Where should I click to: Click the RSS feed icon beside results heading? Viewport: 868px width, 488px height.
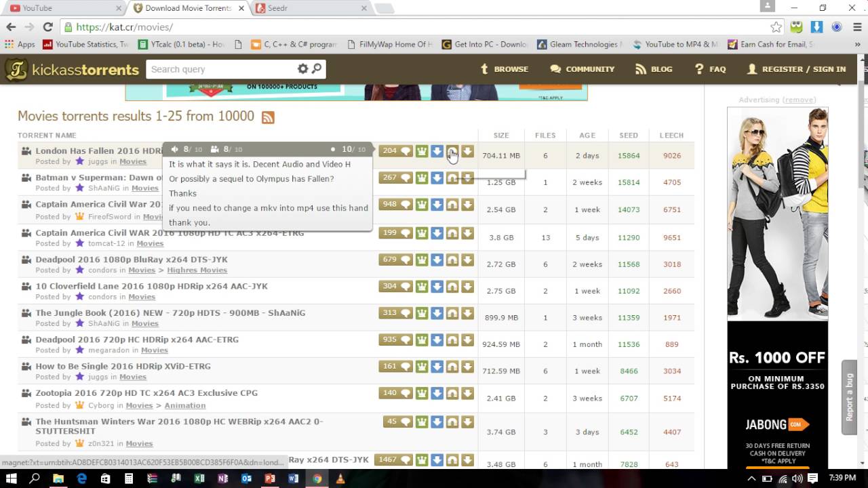(268, 117)
